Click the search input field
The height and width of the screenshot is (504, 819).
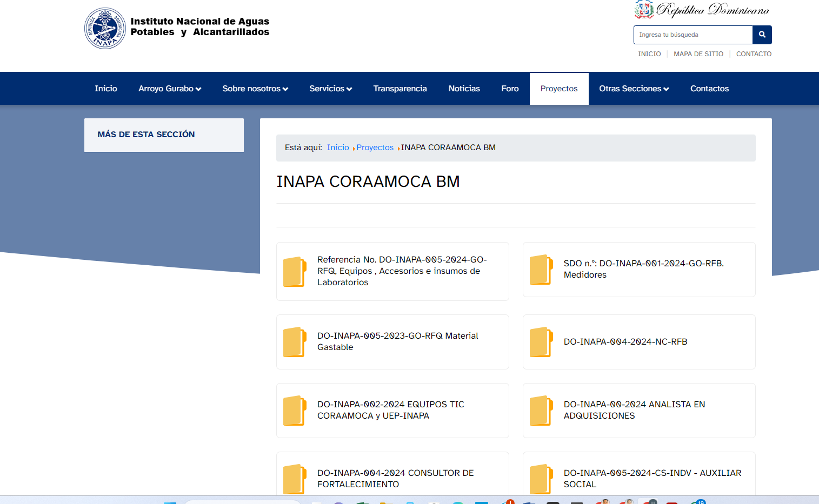point(693,35)
